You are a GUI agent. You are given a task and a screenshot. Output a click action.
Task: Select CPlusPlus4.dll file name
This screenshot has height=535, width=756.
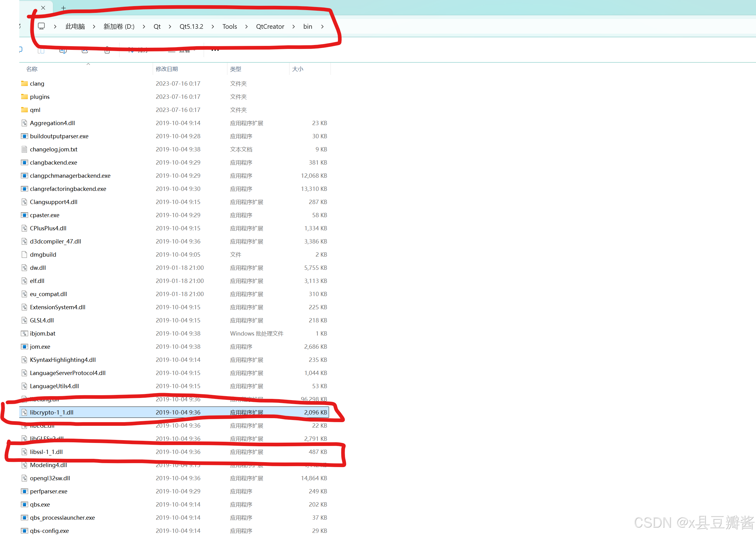tap(48, 228)
